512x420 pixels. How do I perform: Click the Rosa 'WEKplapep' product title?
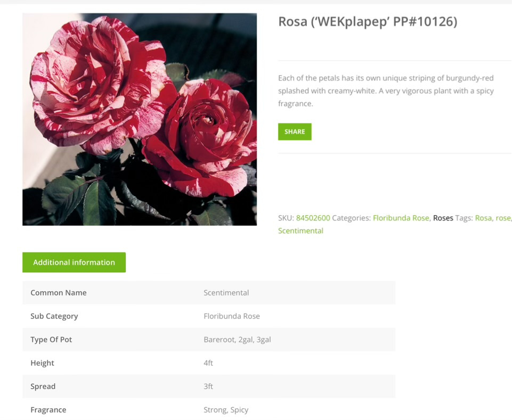pos(368,22)
